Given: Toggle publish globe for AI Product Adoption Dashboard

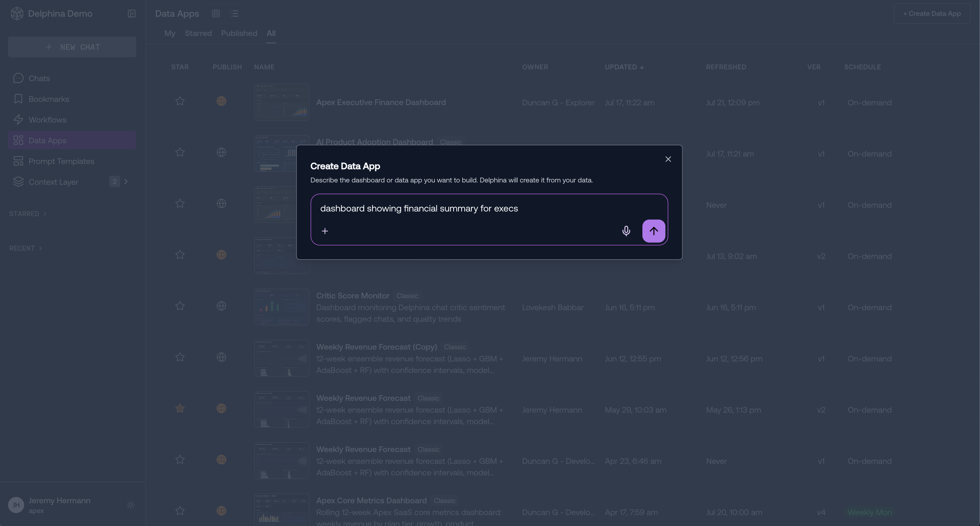Looking at the screenshot, I should point(221,153).
